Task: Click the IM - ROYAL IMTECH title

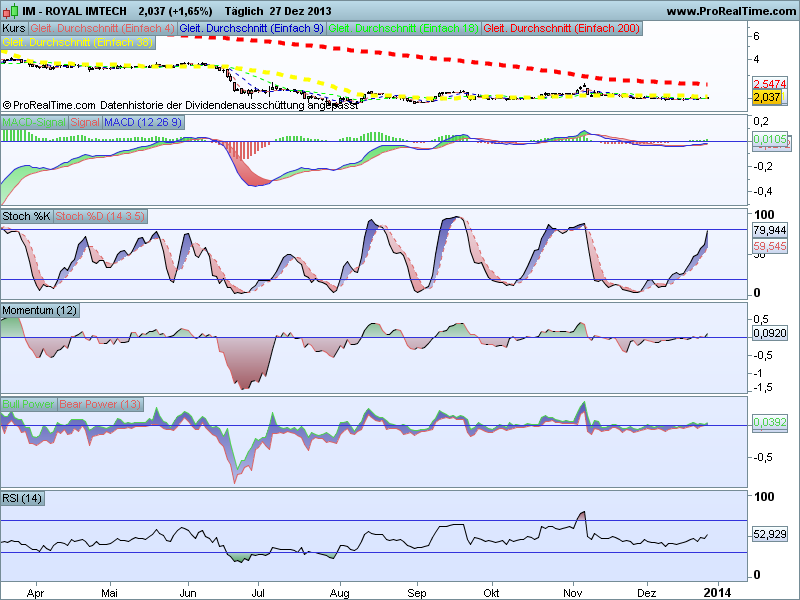Action: click(x=74, y=11)
